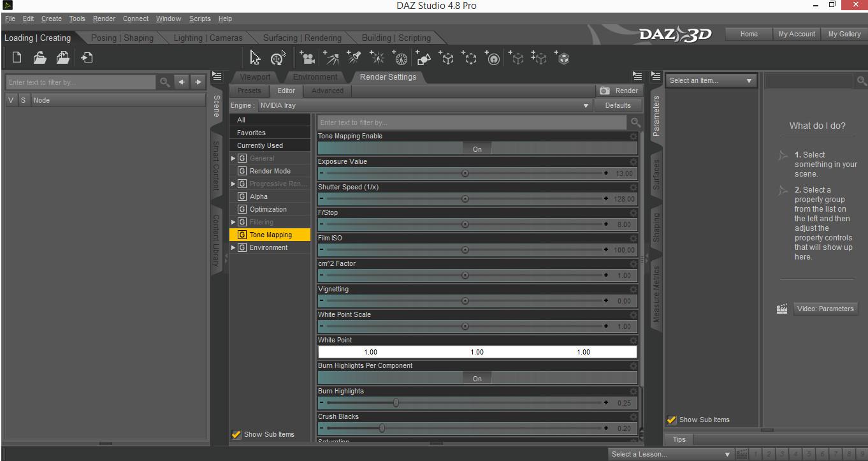This screenshot has width=868, height=461.
Task: Click the Import file icon
Action: coord(87,58)
